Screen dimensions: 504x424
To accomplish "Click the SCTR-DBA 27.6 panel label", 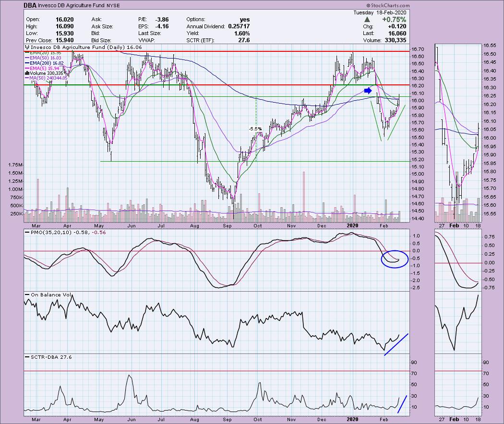I will [51, 357].
